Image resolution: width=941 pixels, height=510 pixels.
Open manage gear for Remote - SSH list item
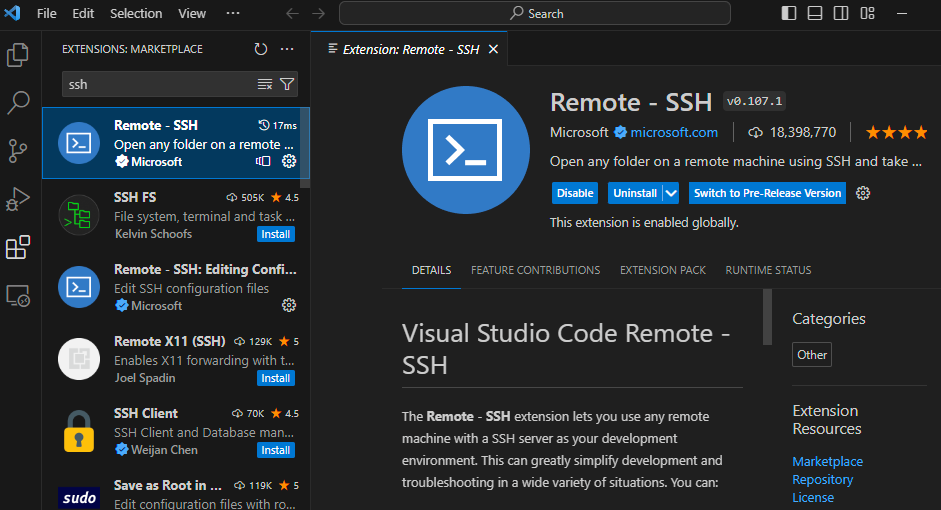289,161
